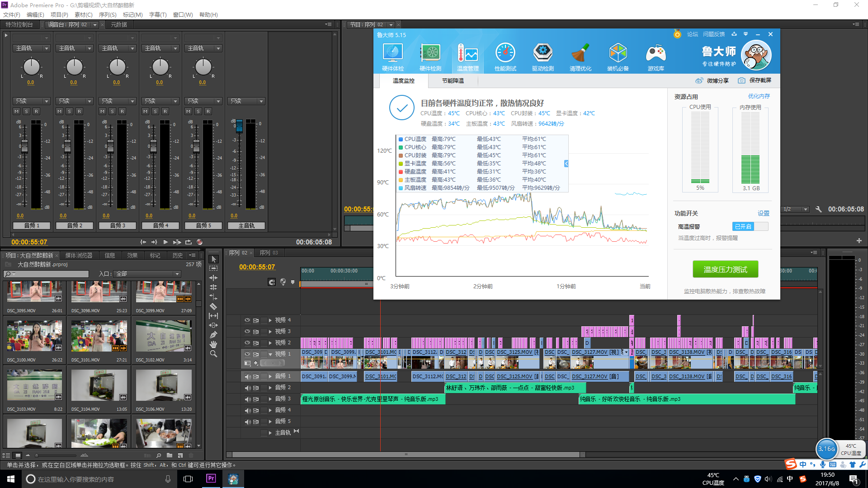This screenshot has width=868, height=488.
Task: Select the Pen tool
Action: tap(214, 335)
